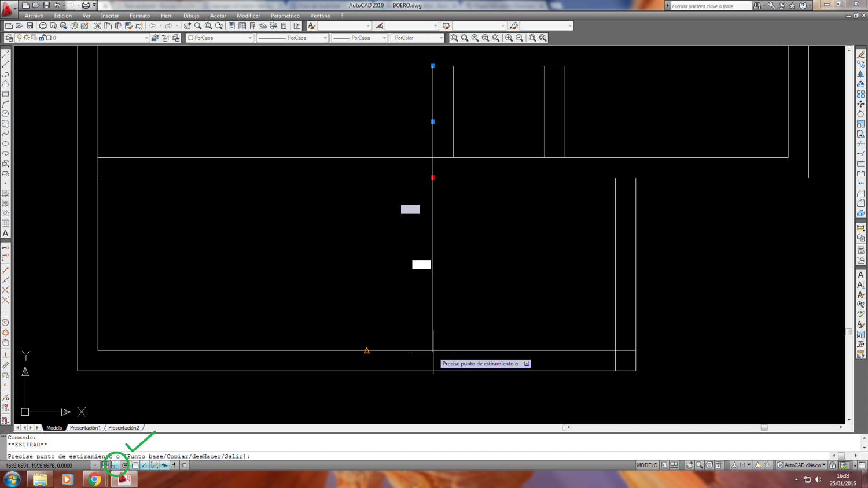
Task: Expand the AutoCAD clásico workspace dropdown
Action: point(801,465)
